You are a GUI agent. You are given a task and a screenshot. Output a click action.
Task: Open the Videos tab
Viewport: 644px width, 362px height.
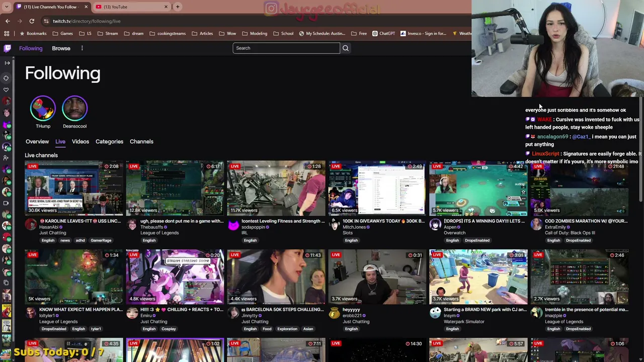(x=80, y=142)
